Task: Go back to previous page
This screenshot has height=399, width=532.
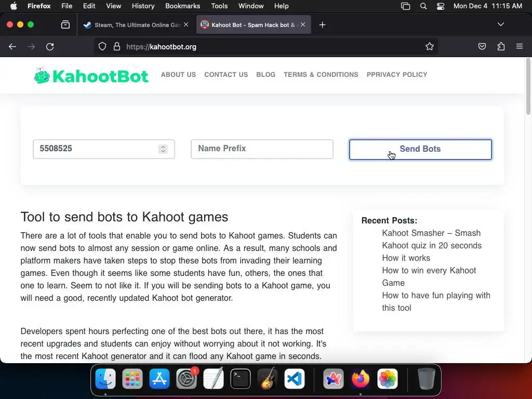Action: 12,46
